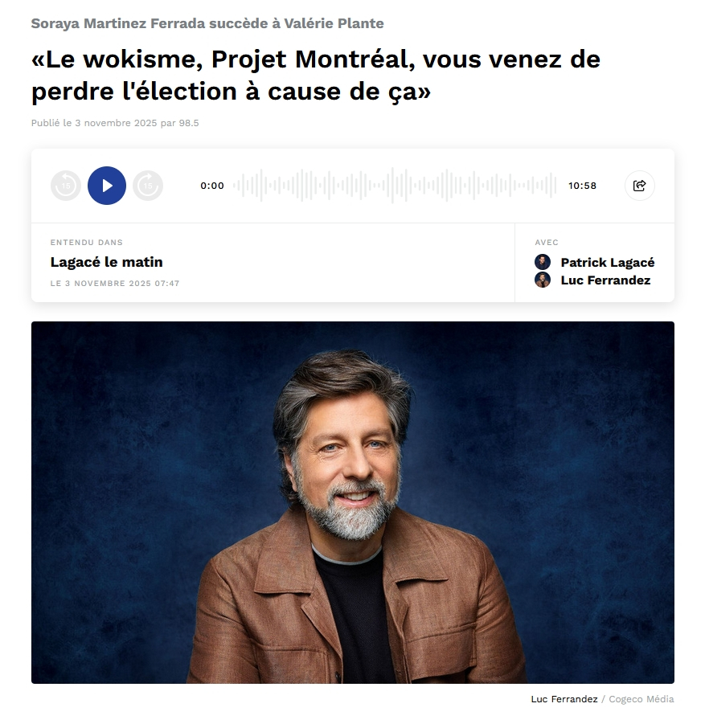This screenshot has width=705, height=728.
Task: Open Patrick Lagacé's host page
Action: (608, 263)
